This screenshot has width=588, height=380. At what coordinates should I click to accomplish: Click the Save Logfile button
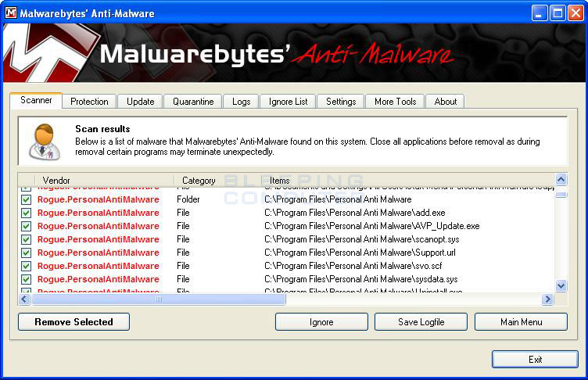pyautogui.click(x=421, y=322)
